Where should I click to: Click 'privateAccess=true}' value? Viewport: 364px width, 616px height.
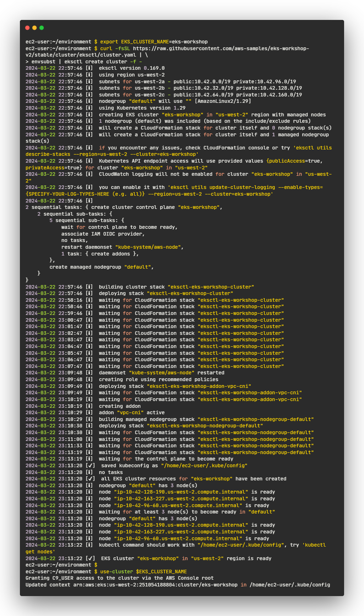pos(54,168)
